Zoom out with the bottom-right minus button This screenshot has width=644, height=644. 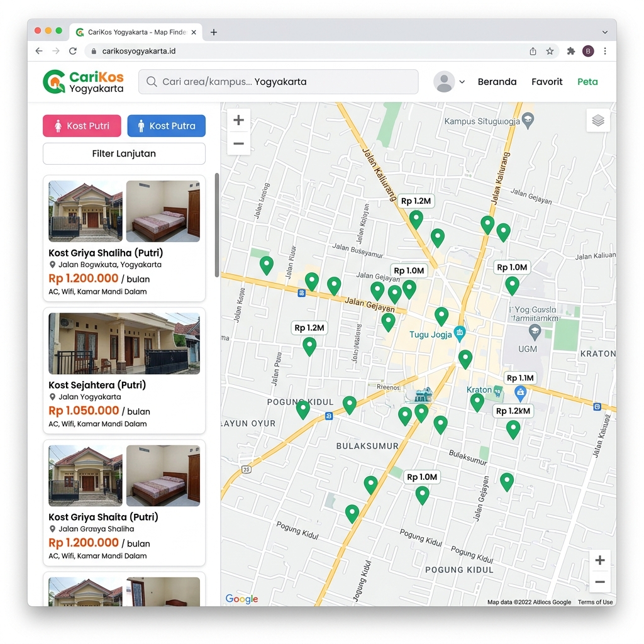[599, 582]
